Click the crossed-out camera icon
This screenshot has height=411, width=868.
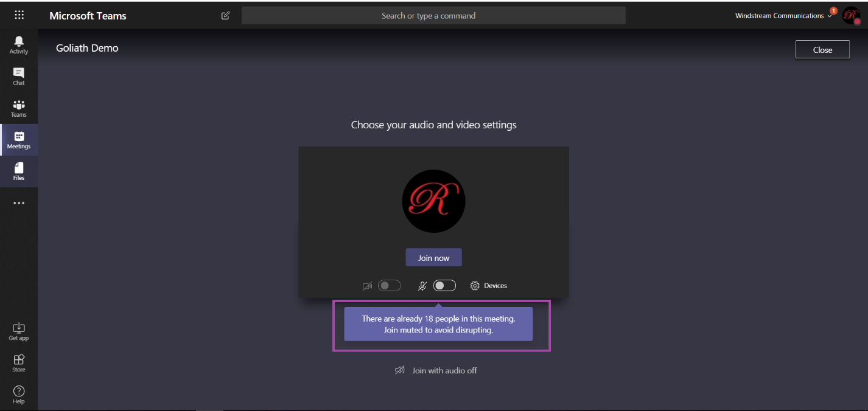point(367,286)
